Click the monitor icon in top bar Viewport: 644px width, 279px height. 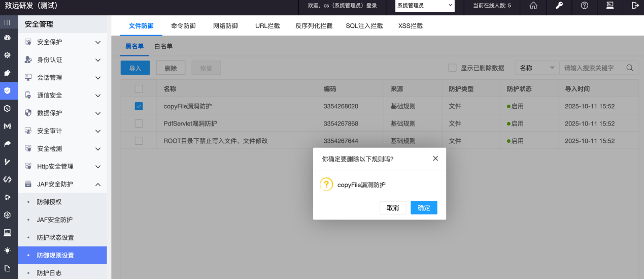tap(610, 6)
